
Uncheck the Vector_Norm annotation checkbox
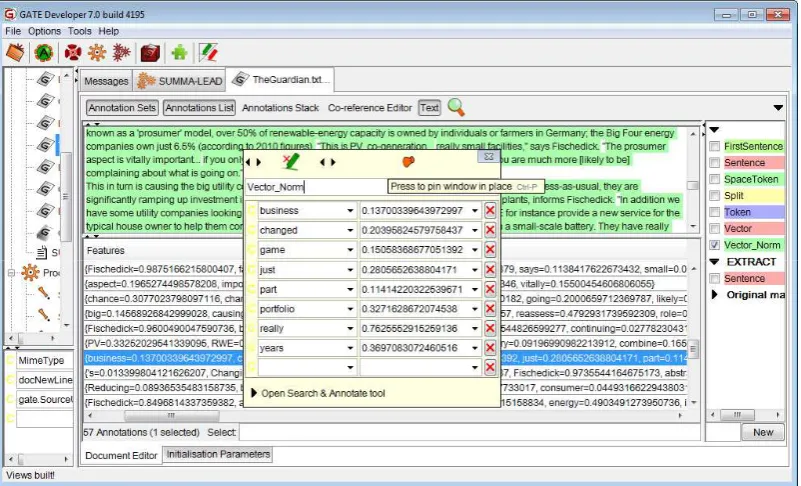click(x=715, y=245)
